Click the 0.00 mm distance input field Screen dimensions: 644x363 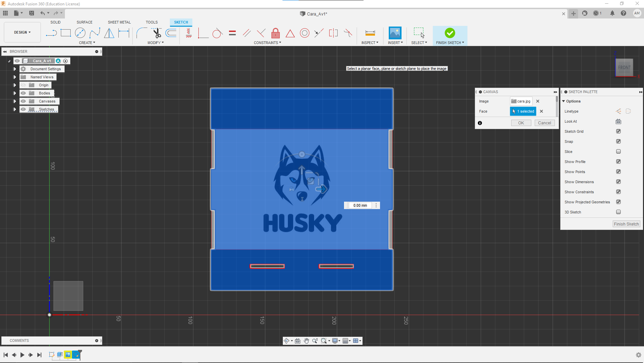tap(360, 205)
